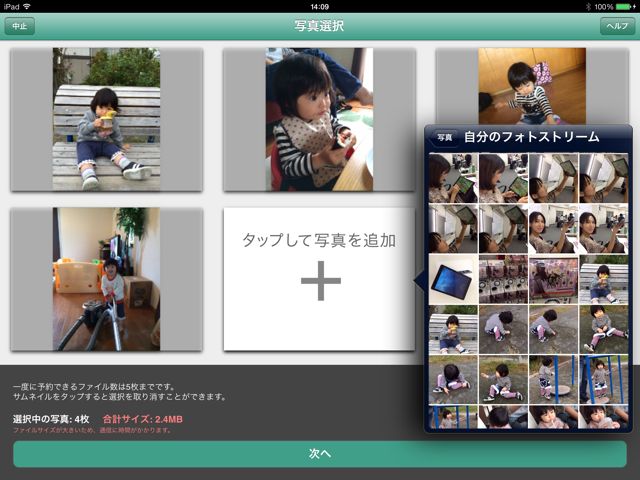Viewport: 640px width, 480px height.
Task: Select second-row second thumbnail, tablet held overhead
Action: (503, 229)
